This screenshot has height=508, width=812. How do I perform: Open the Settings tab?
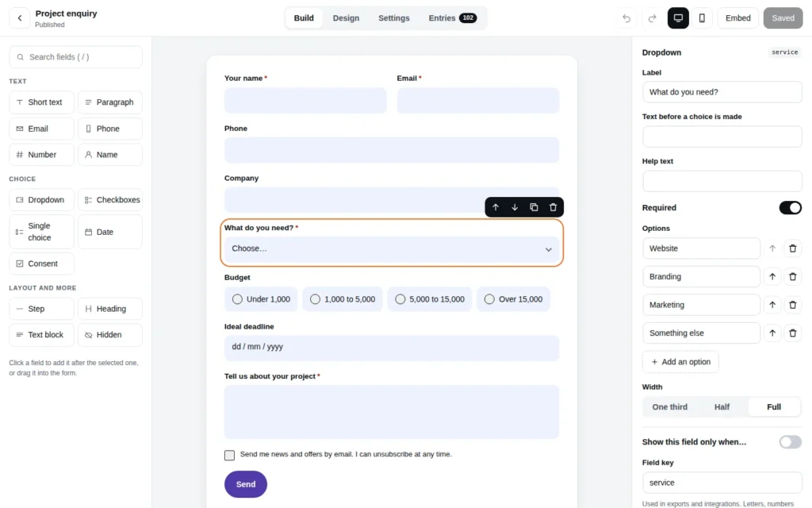click(x=393, y=18)
